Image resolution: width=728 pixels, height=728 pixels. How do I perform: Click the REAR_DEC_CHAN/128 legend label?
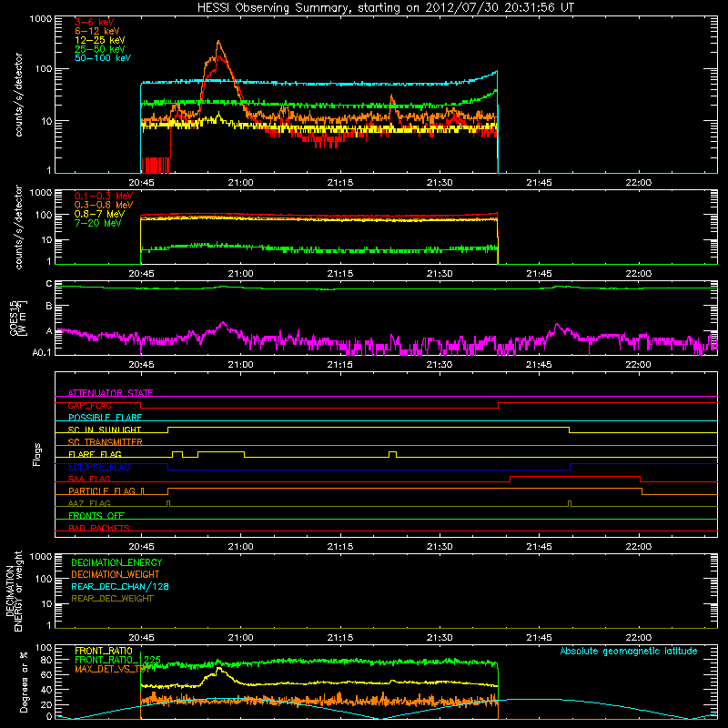click(120, 586)
